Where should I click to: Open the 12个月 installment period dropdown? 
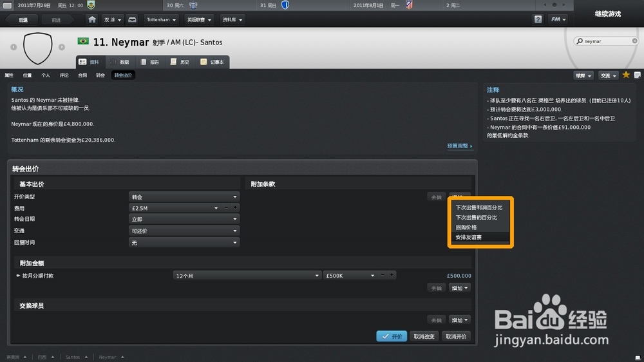pos(247,276)
